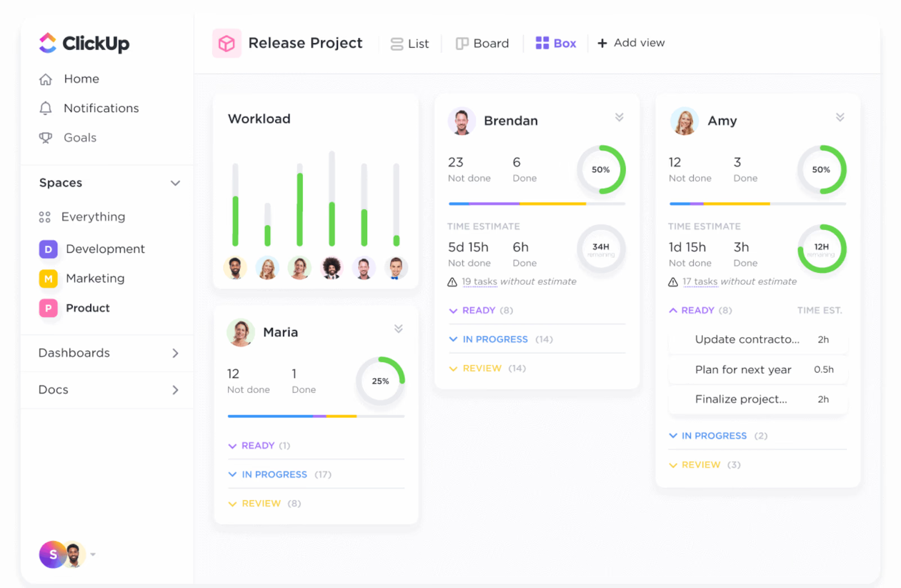This screenshot has width=901, height=588.
Task: Open the Update contracto... task
Action: [x=757, y=339]
